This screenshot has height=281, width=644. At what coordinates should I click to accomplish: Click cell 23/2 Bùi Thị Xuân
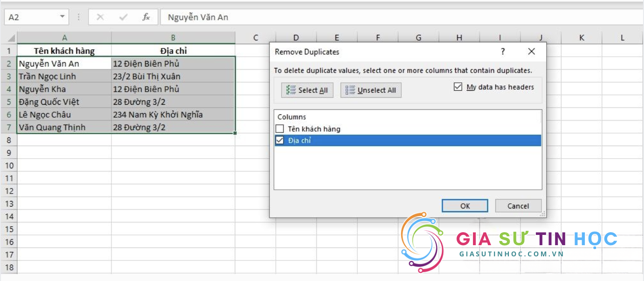coord(173,76)
